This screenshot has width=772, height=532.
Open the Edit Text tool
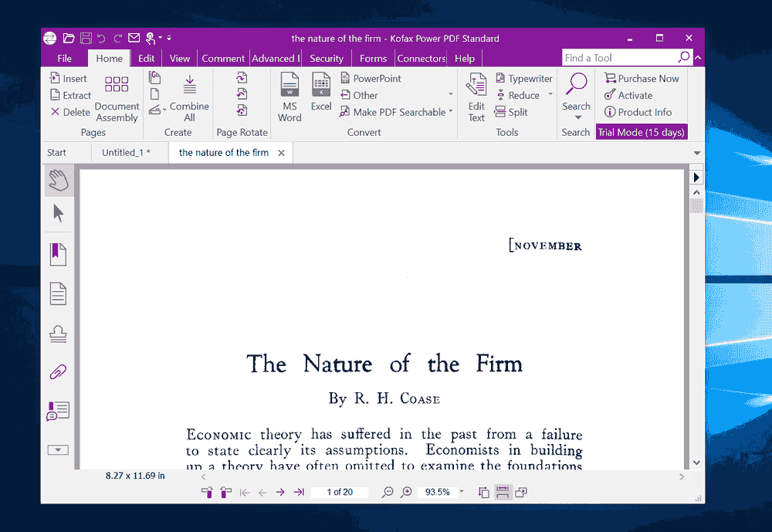point(476,96)
